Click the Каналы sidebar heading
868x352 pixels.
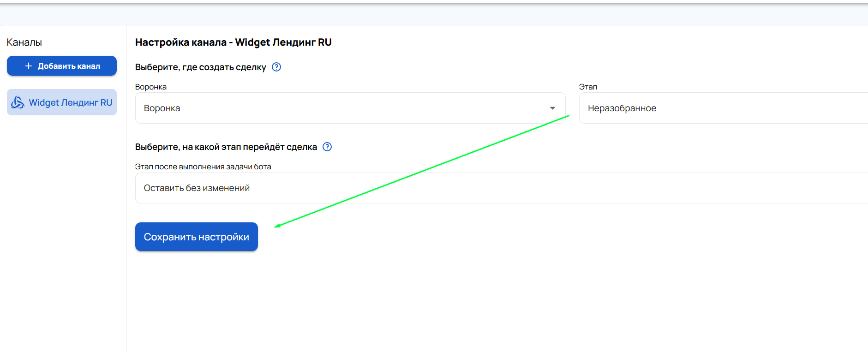pyautogui.click(x=24, y=42)
